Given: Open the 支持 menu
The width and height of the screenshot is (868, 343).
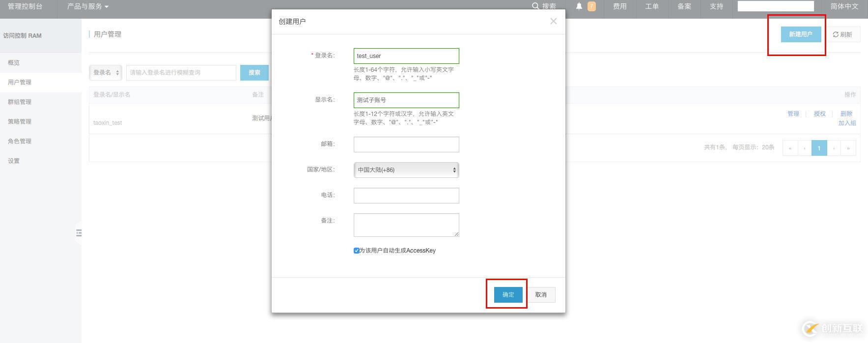Looking at the screenshot, I should pyautogui.click(x=717, y=6).
